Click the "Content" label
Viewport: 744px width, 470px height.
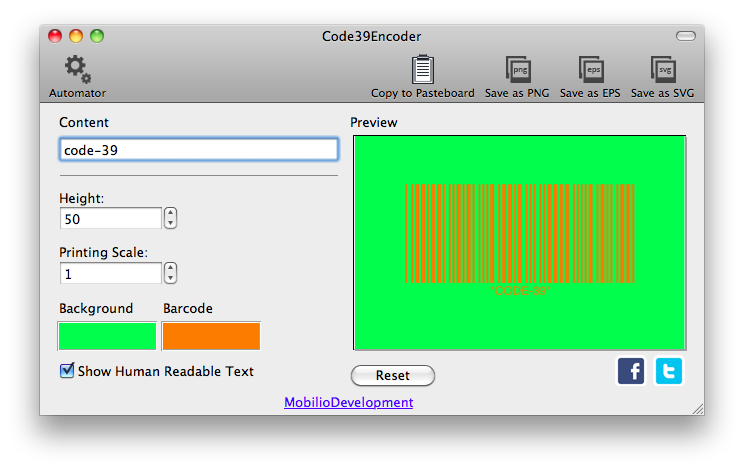84,122
